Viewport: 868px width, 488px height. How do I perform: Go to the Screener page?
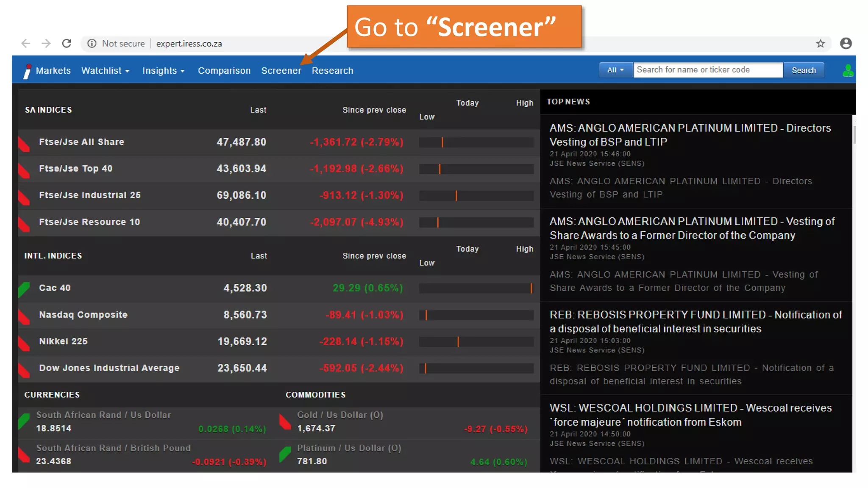coord(281,71)
